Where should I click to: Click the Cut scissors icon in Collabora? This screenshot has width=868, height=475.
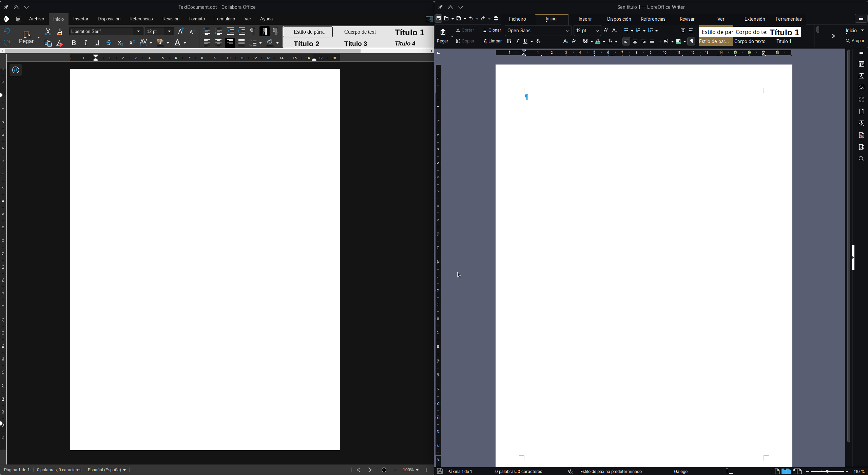(48, 32)
